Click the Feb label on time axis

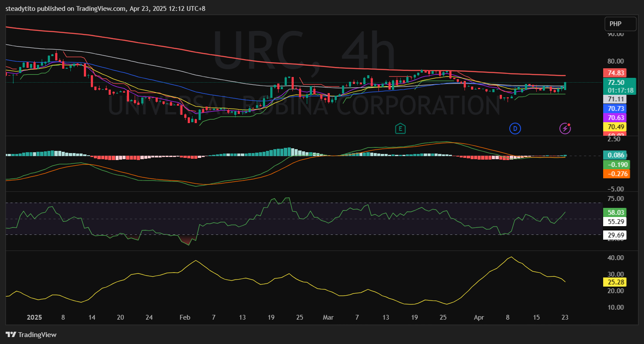tap(185, 317)
